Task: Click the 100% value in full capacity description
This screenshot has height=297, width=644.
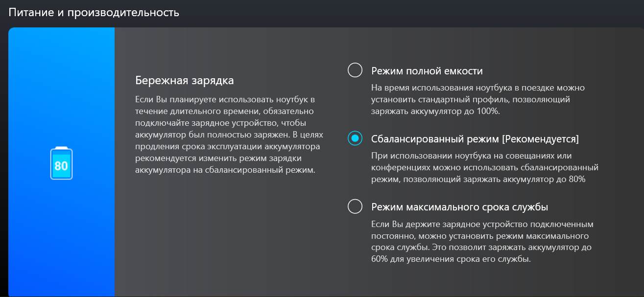Action: 489,112
